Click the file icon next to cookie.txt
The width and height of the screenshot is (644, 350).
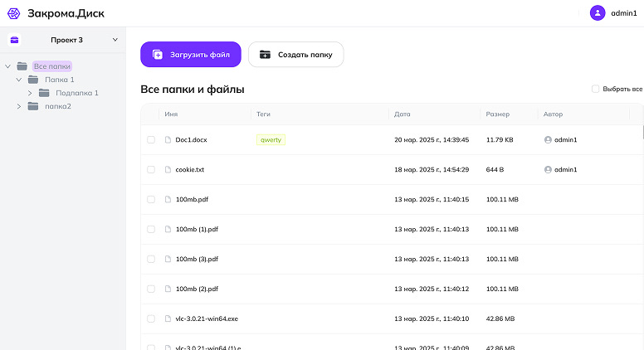coord(168,169)
